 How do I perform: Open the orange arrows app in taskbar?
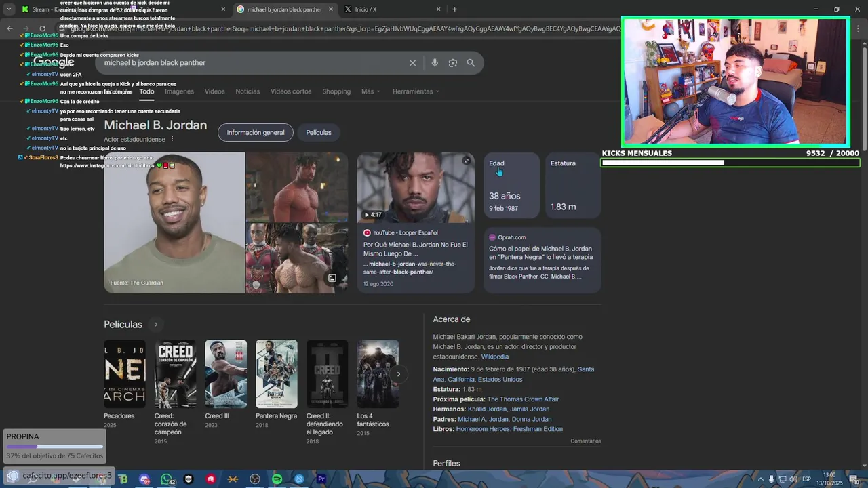point(233,479)
